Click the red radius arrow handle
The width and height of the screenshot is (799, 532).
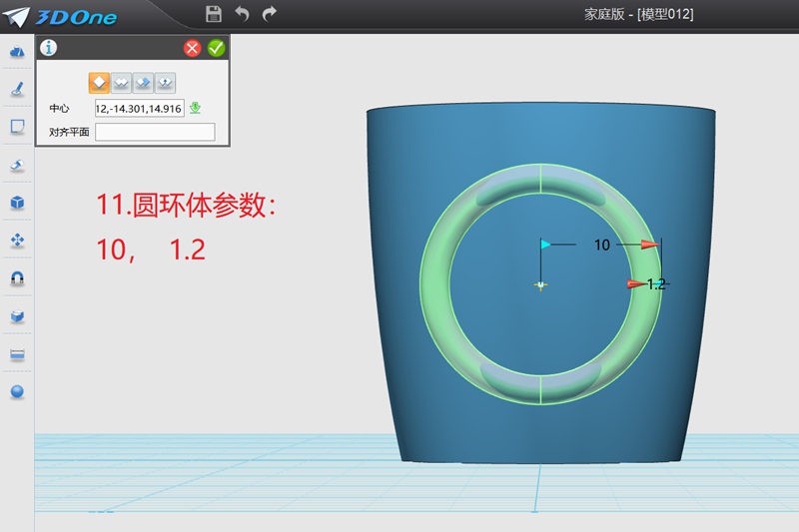(650, 245)
